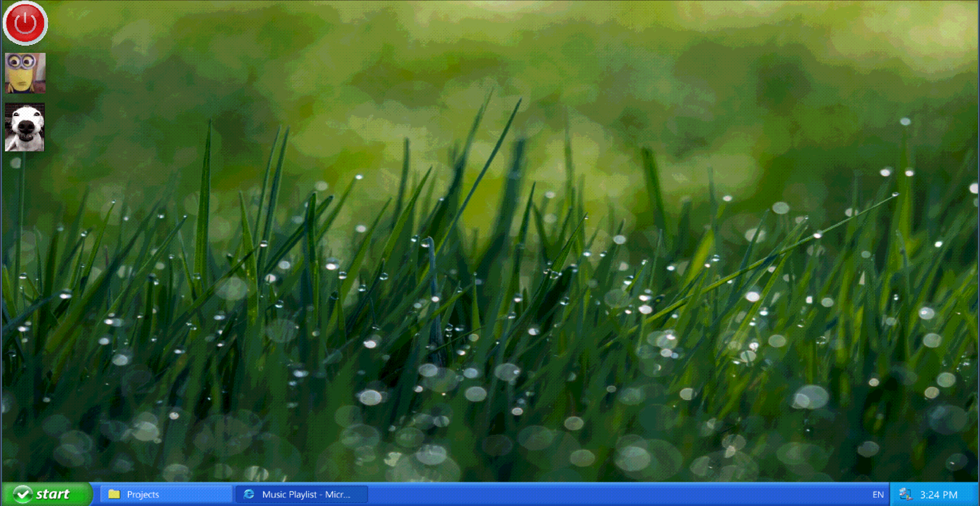
Task: Click the Internet Explorer icon on the Music Playlist taskbar button
Action: (x=249, y=494)
